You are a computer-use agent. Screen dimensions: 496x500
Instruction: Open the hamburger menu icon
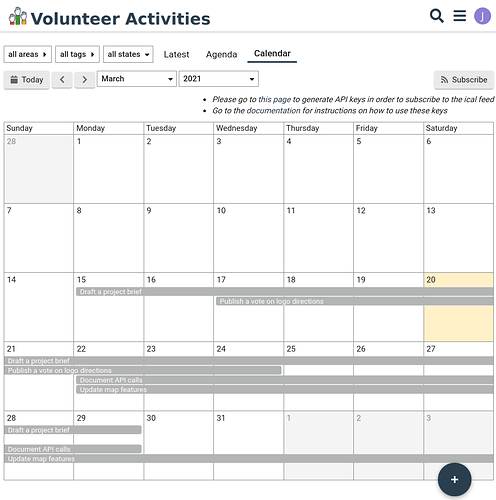[x=460, y=15]
